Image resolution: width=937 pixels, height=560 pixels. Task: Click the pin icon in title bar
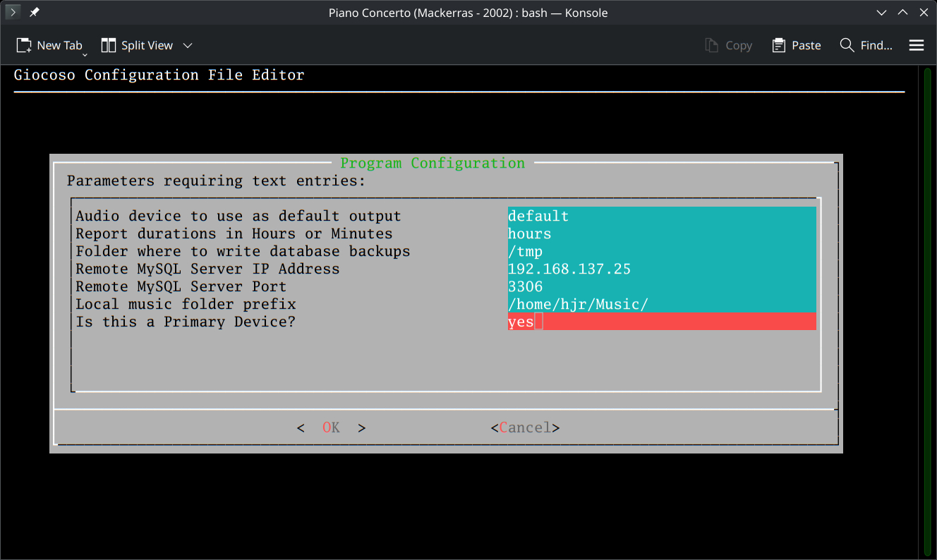click(x=34, y=13)
